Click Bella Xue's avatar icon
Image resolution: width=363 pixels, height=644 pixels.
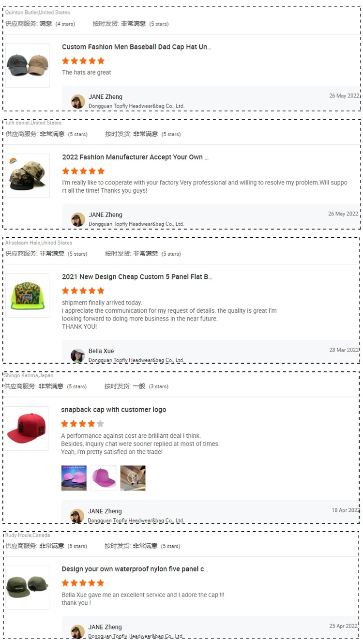[78, 355]
